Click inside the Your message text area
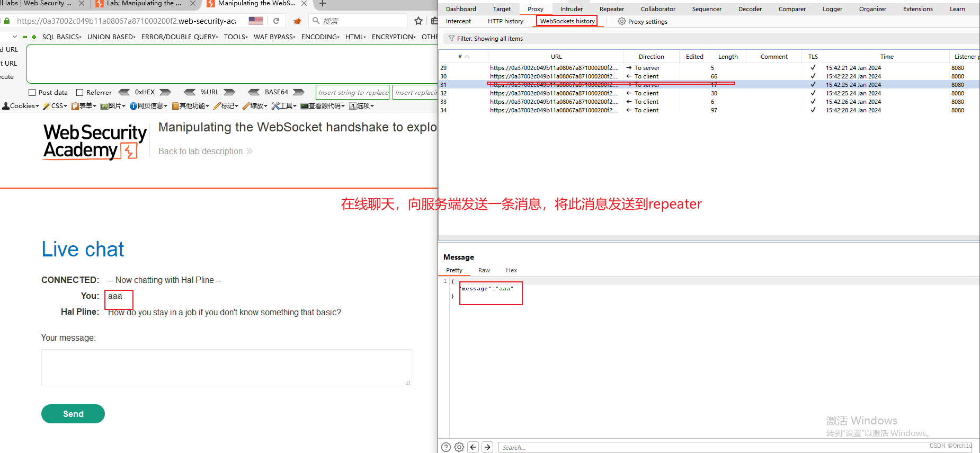Image resolution: width=980 pixels, height=453 pixels. tap(226, 368)
